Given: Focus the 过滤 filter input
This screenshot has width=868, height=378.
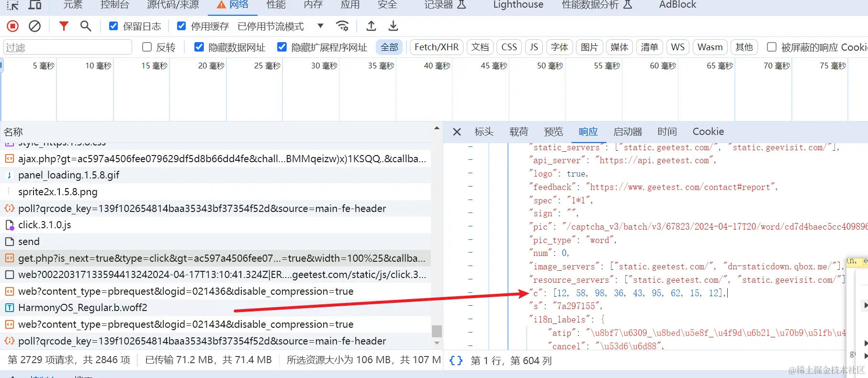Looking at the screenshot, I should coord(68,47).
